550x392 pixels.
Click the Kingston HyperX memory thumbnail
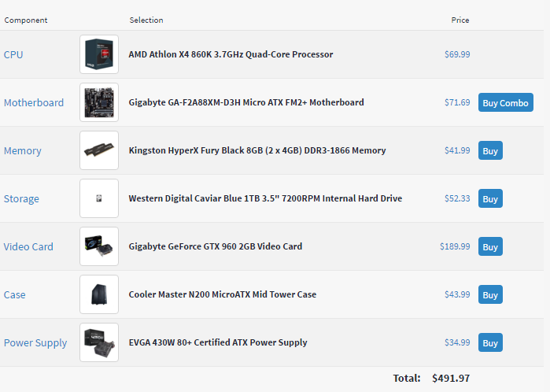99,150
